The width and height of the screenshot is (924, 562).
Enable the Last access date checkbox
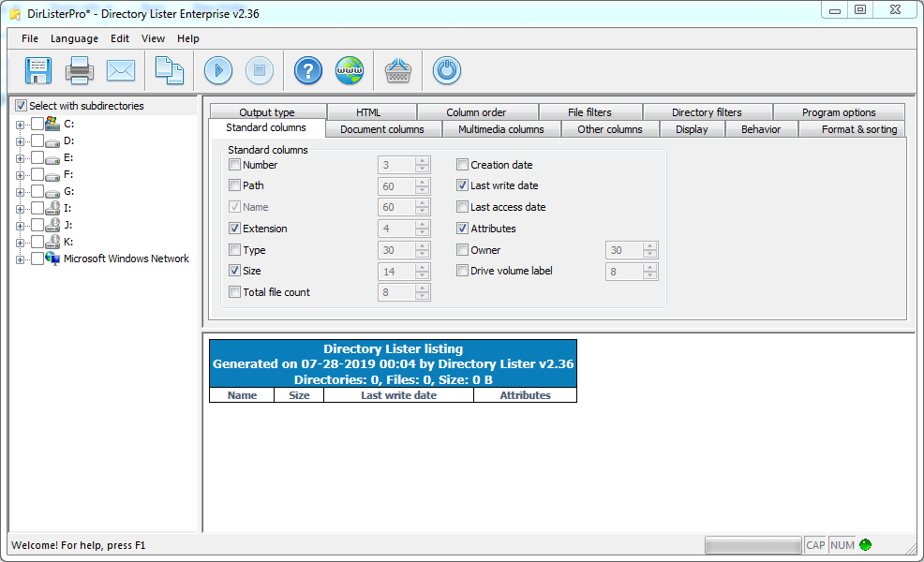[x=463, y=207]
